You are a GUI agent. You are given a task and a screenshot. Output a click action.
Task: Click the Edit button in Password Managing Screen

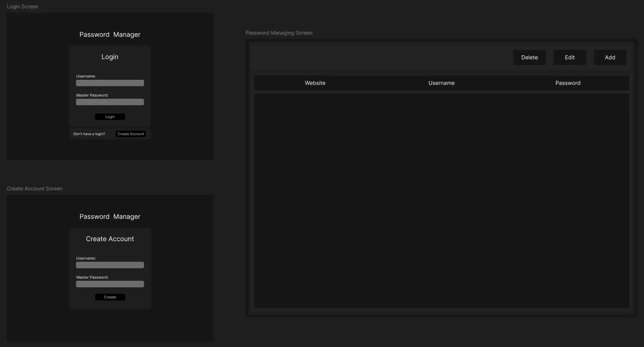coord(569,57)
